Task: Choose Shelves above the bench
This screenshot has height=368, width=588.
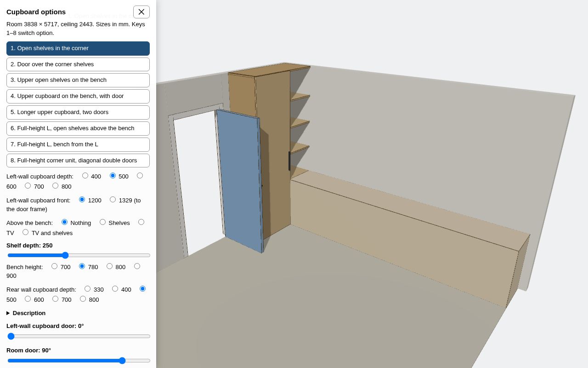Action: [102, 222]
